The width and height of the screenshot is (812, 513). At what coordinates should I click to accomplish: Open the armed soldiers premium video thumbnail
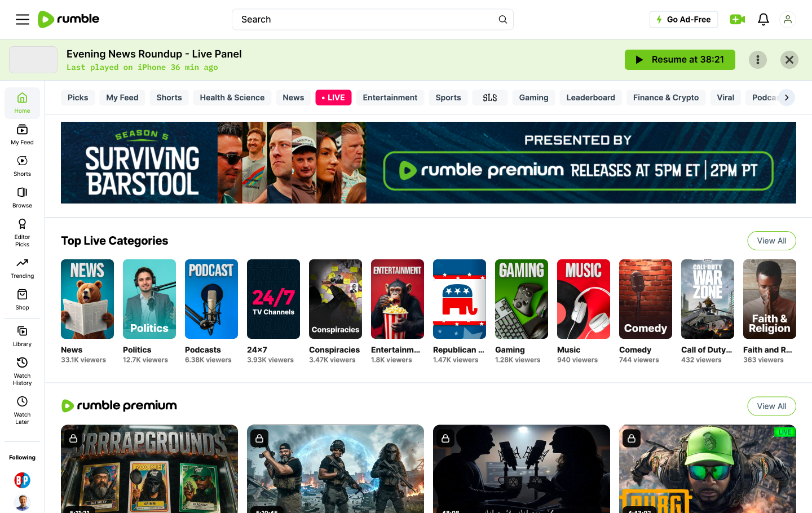(x=336, y=469)
